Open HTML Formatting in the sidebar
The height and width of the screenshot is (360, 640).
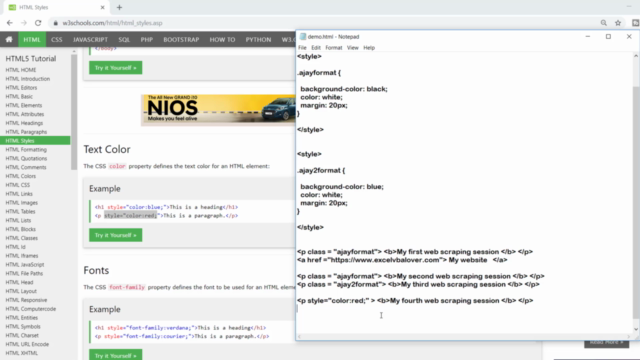click(26, 149)
